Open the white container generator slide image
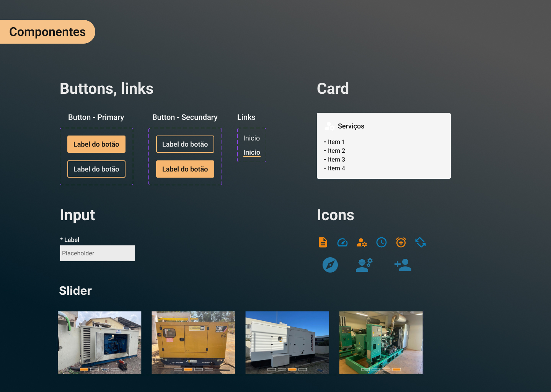The height and width of the screenshot is (392, 551). [x=287, y=343]
